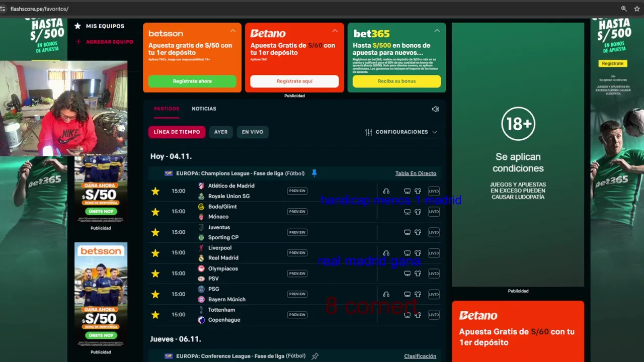Click Regístrate ahora on betsson ad

click(192, 81)
